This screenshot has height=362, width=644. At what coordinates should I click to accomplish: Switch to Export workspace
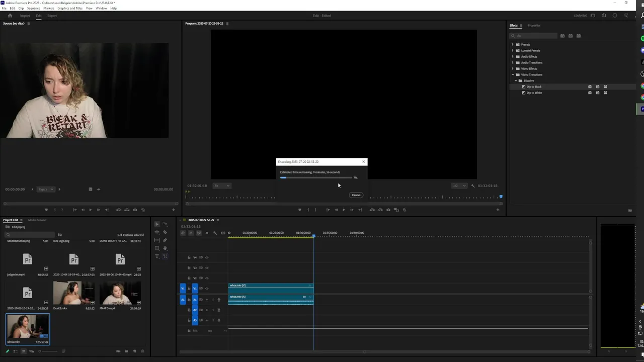[52, 16]
